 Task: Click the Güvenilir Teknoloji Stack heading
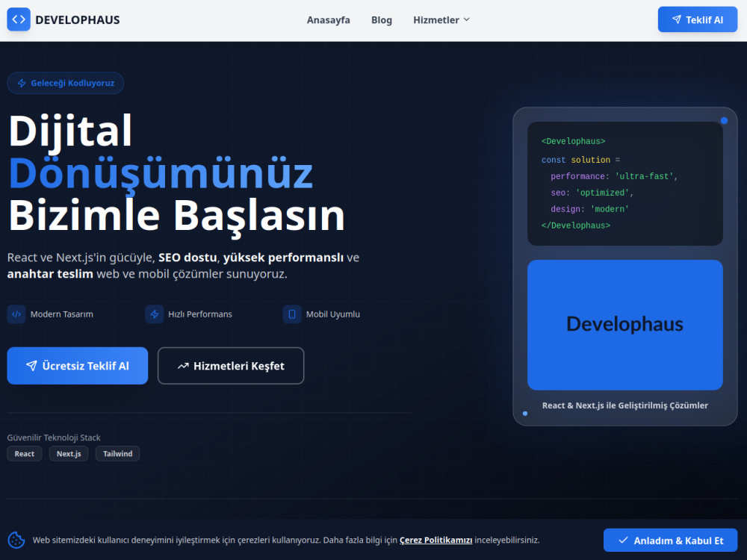tap(54, 438)
